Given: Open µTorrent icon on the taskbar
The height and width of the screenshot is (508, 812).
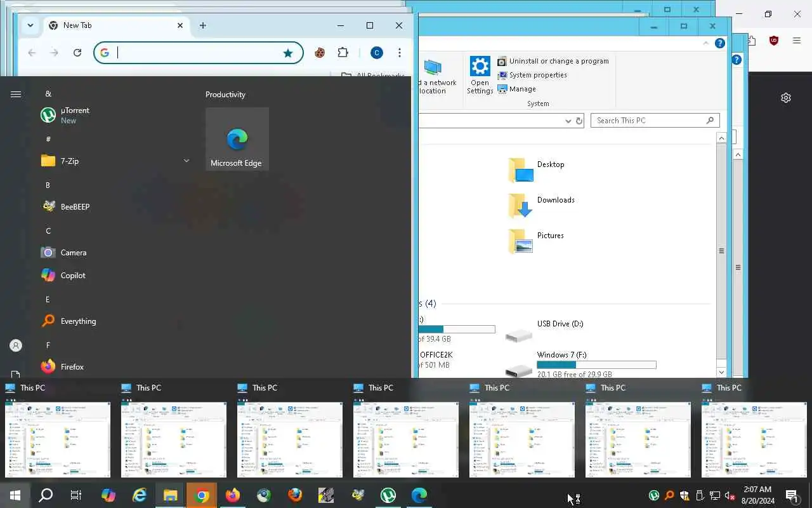Looking at the screenshot, I should click(388, 495).
